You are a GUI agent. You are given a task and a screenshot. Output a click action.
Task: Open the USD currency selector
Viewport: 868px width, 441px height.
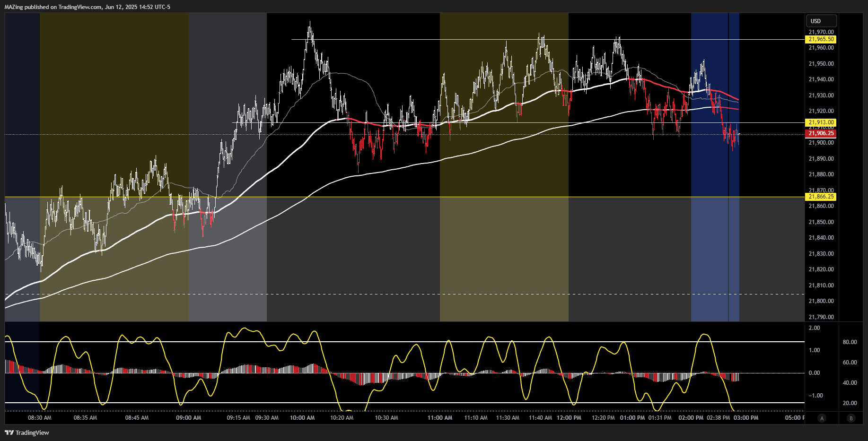[821, 21]
